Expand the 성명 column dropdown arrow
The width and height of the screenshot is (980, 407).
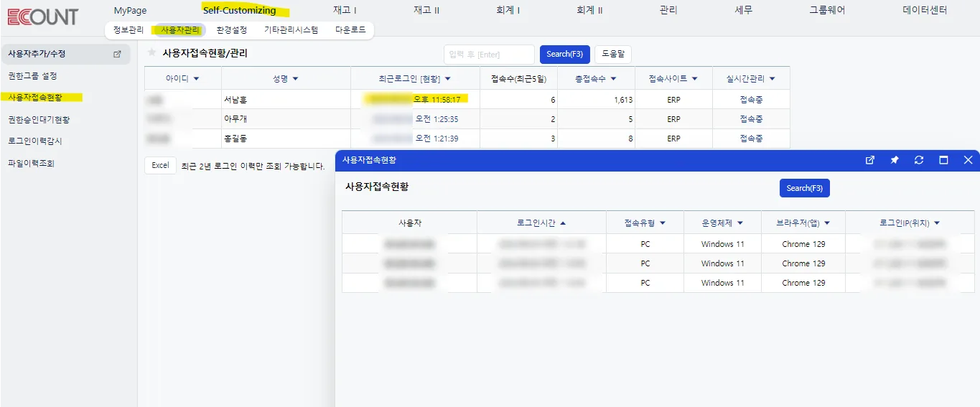295,79
